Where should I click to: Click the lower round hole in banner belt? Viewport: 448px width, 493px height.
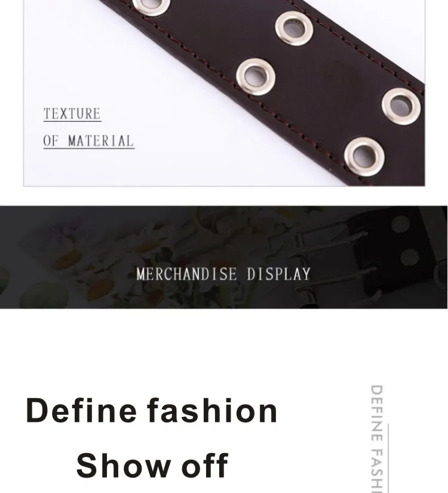(x=410, y=257)
